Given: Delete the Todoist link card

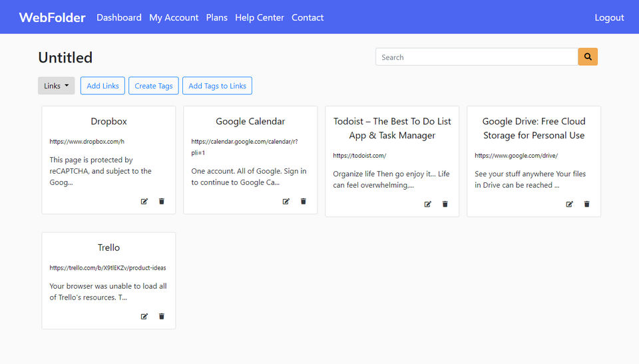Looking at the screenshot, I should point(445,204).
